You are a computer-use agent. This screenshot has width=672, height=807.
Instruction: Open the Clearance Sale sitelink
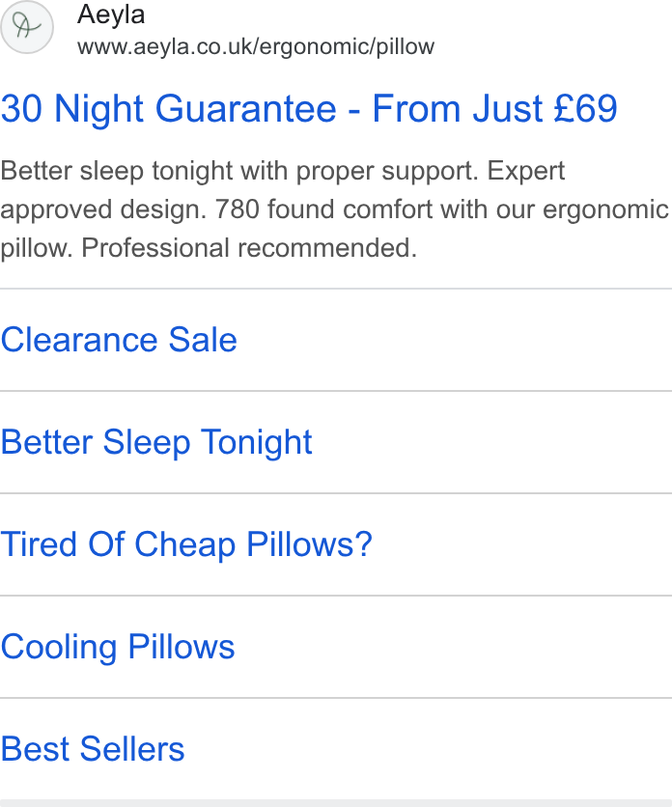tap(119, 340)
